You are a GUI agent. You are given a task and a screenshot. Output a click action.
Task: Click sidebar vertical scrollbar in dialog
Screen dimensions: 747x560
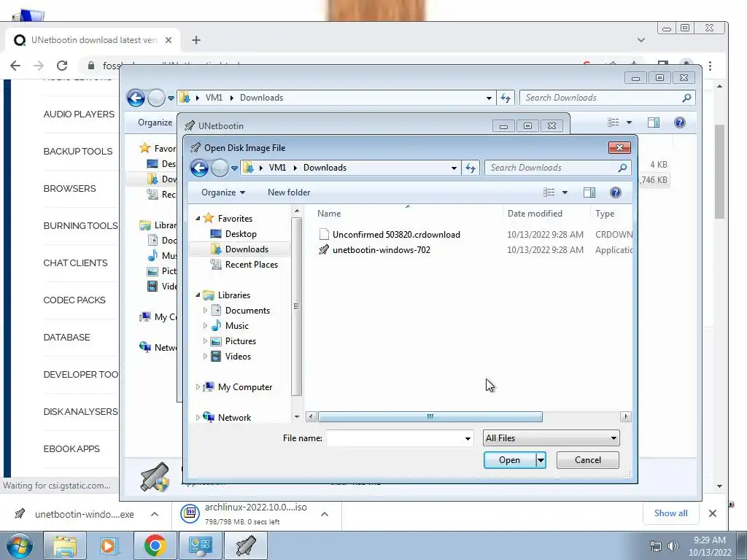(x=296, y=306)
